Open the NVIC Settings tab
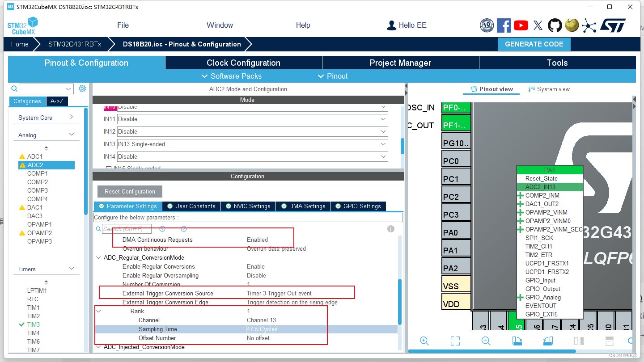The image size is (644, 362). [x=248, y=206]
